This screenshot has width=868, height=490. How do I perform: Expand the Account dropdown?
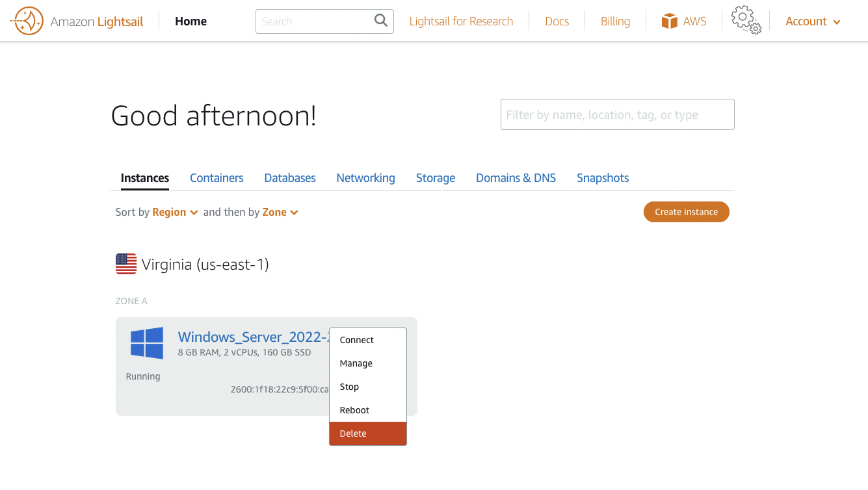click(x=813, y=21)
